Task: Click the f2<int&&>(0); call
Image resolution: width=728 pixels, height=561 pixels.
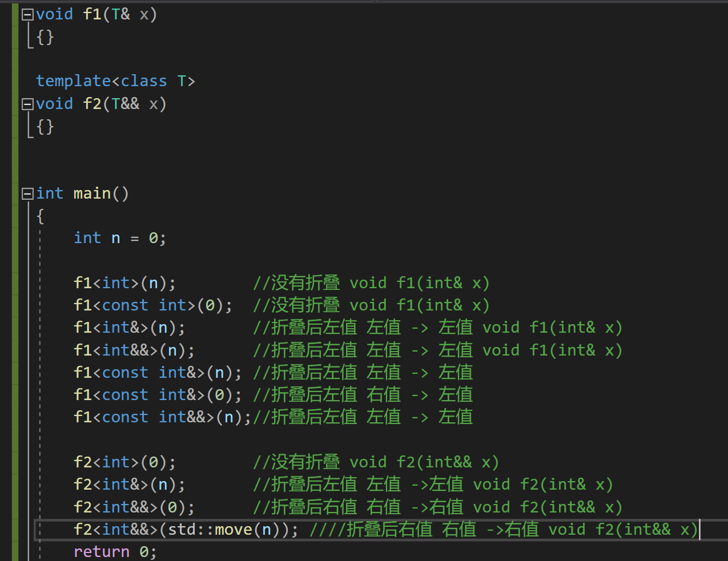Action: coord(134,507)
